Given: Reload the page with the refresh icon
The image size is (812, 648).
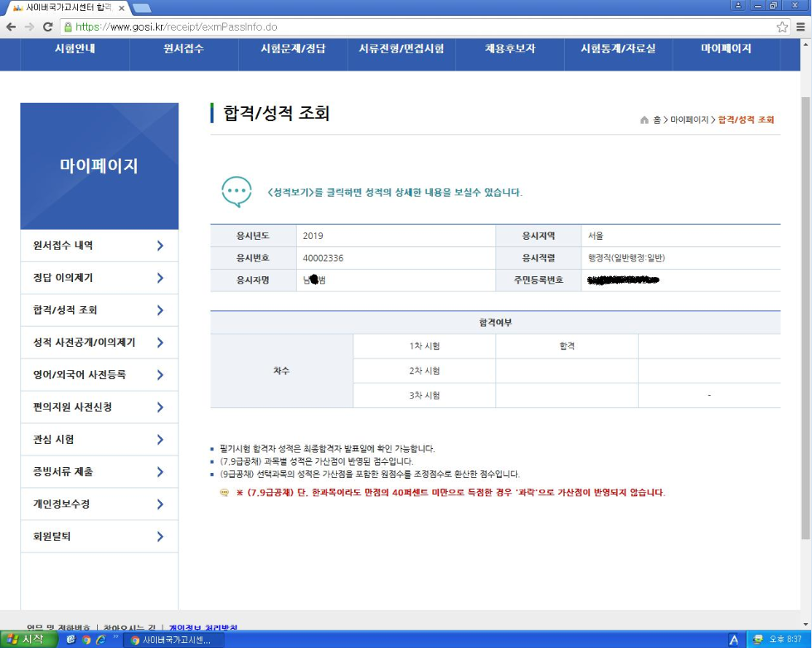Looking at the screenshot, I should point(48,27).
